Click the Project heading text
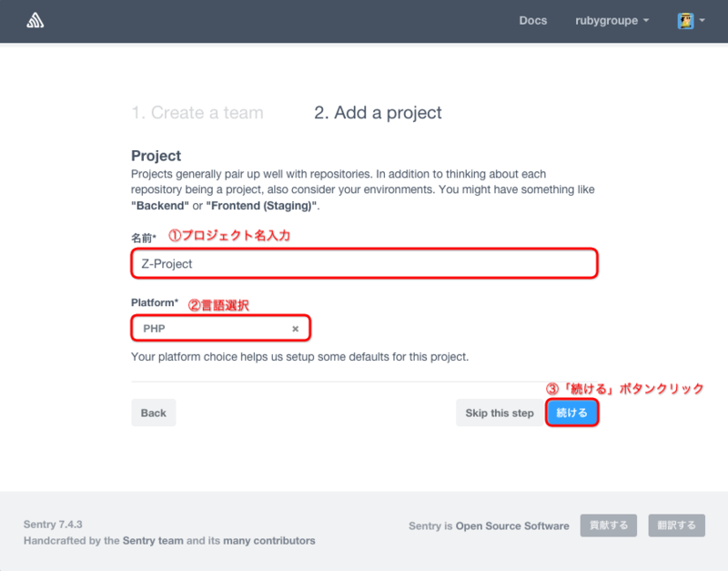728x571 pixels. [156, 156]
